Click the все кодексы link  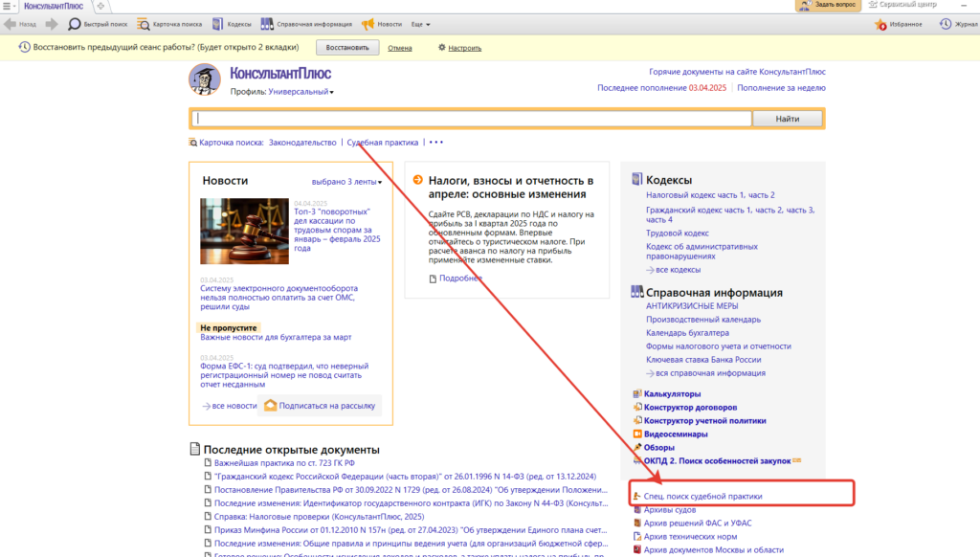click(x=674, y=270)
